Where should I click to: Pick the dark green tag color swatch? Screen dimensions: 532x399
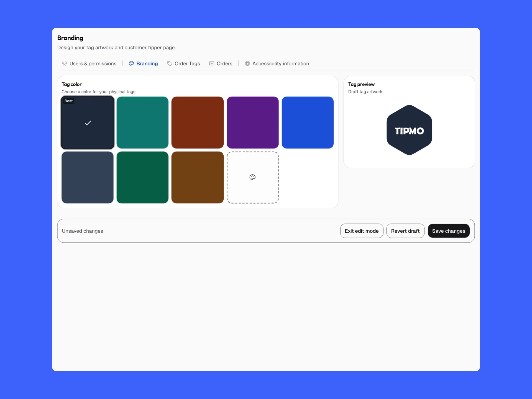point(142,177)
